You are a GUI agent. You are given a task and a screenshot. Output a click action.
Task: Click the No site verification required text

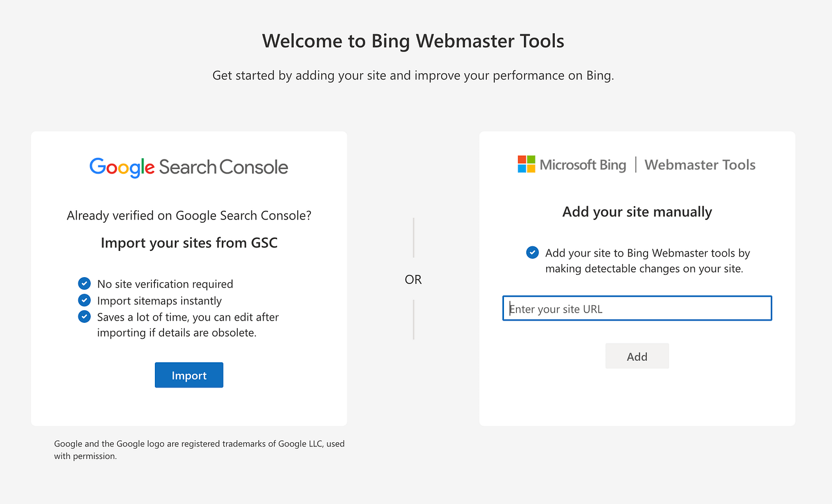(x=165, y=284)
